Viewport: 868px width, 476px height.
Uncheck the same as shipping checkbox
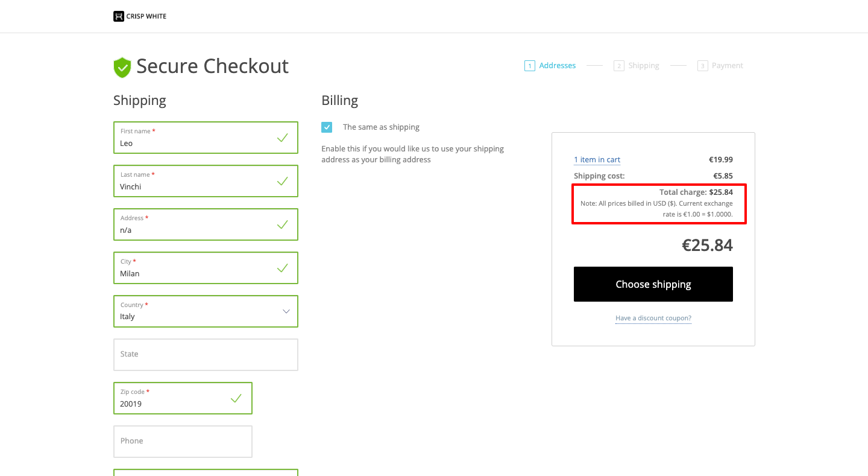pos(327,127)
